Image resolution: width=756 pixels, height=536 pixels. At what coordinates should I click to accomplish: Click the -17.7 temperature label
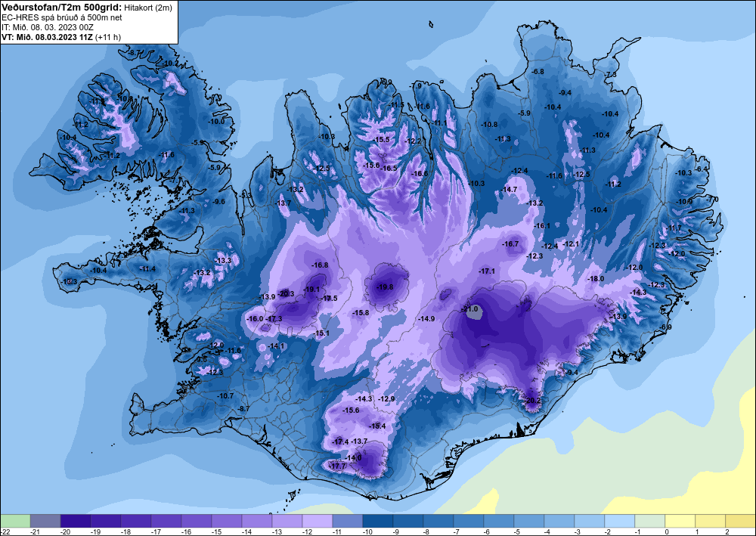click(x=337, y=466)
